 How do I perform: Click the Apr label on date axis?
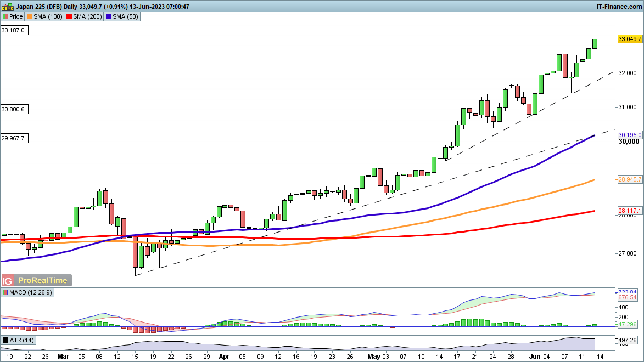[x=224, y=357]
